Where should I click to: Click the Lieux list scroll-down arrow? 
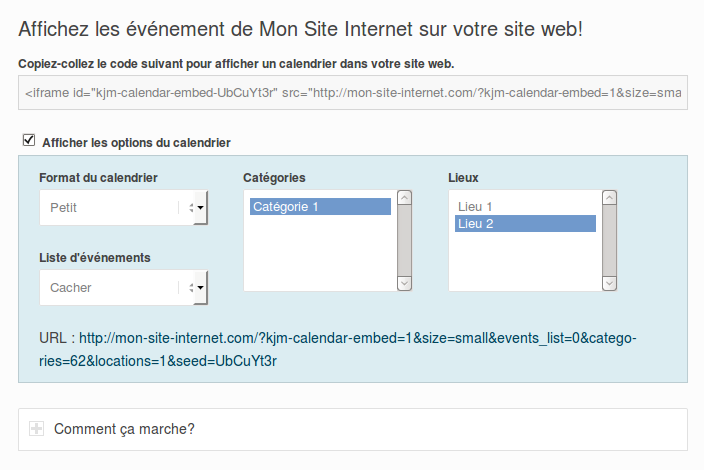pyautogui.click(x=609, y=283)
